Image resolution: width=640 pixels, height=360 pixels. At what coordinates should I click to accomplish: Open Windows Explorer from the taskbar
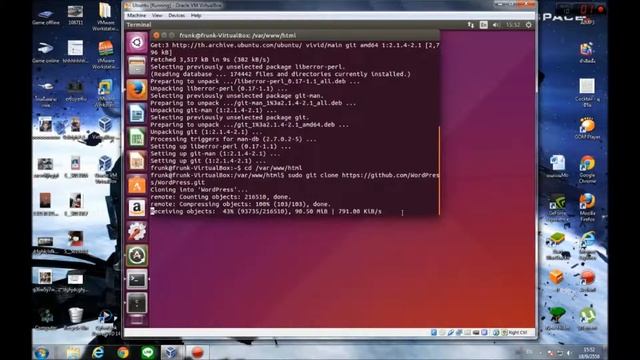[x=73, y=353]
